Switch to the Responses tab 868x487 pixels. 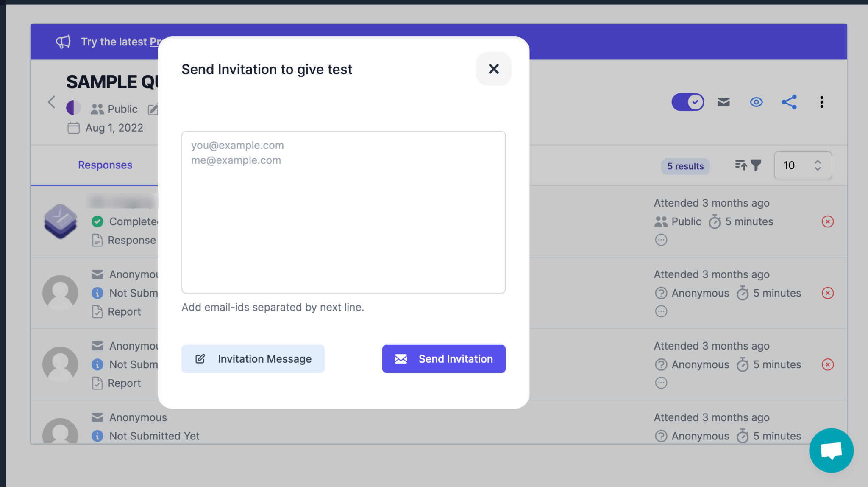[x=105, y=165]
